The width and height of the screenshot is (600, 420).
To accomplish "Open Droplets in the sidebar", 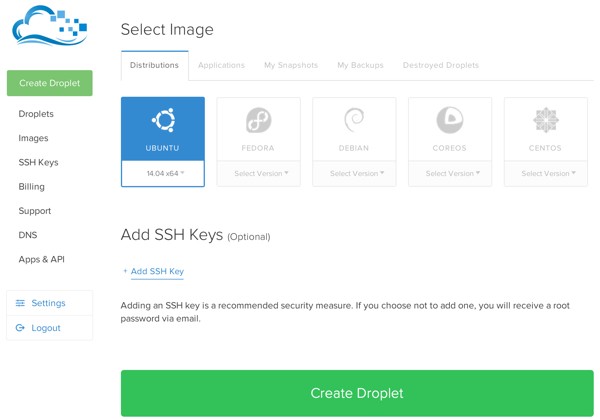I will (x=36, y=114).
